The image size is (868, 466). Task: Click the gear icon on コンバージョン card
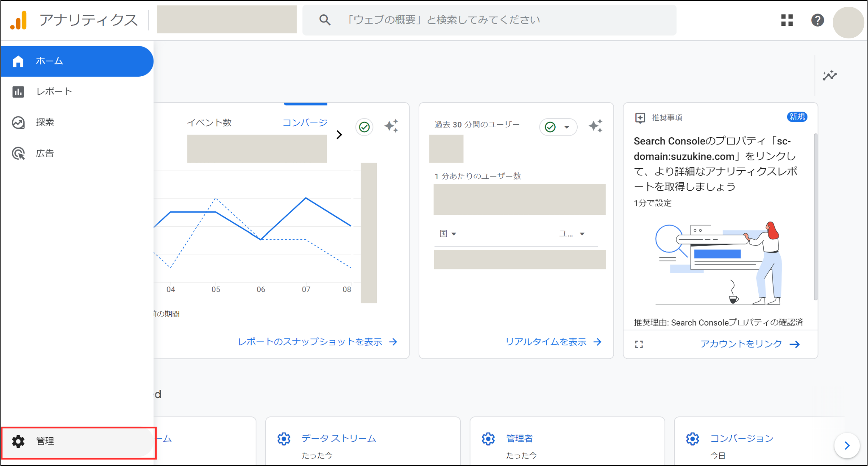[x=693, y=439]
